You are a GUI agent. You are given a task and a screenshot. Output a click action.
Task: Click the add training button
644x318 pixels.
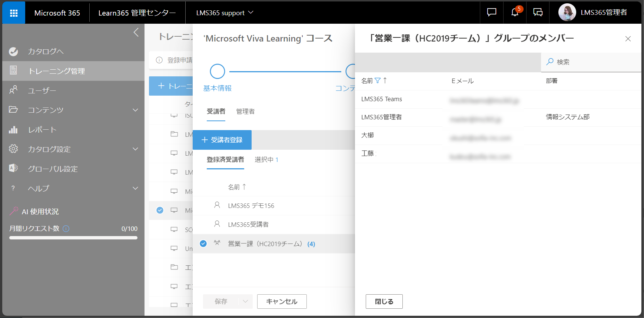pos(171,86)
